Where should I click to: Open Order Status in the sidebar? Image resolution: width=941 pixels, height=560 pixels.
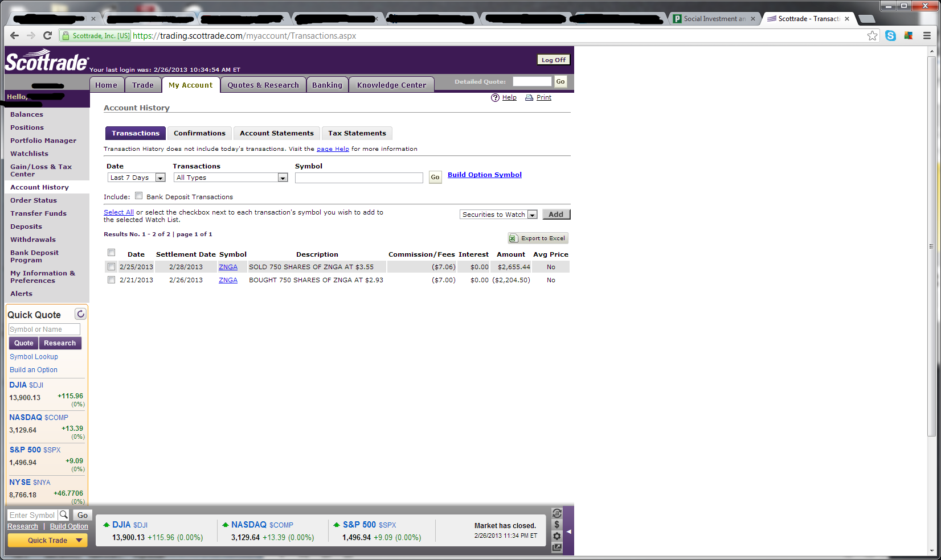(x=34, y=200)
